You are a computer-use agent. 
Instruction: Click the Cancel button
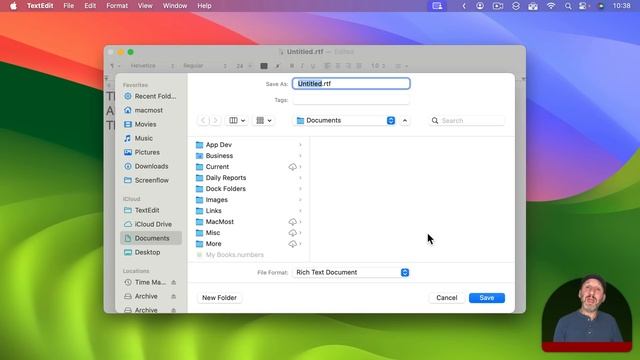click(447, 298)
